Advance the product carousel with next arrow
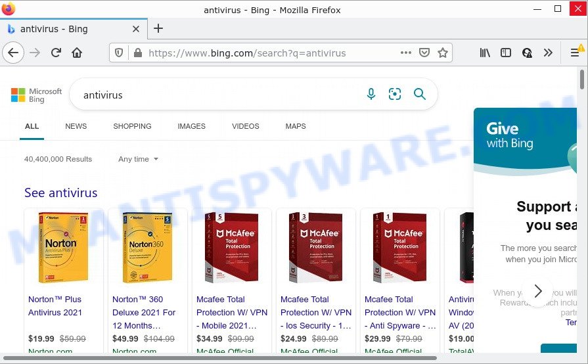The image size is (588, 364). click(538, 291)
